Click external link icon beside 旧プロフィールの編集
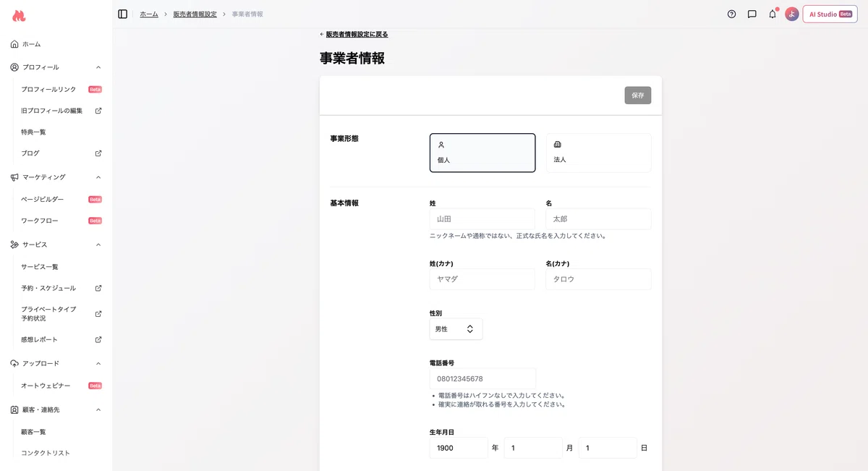The width and height of the screenshot is (868, 471). (x=98, y=111)
